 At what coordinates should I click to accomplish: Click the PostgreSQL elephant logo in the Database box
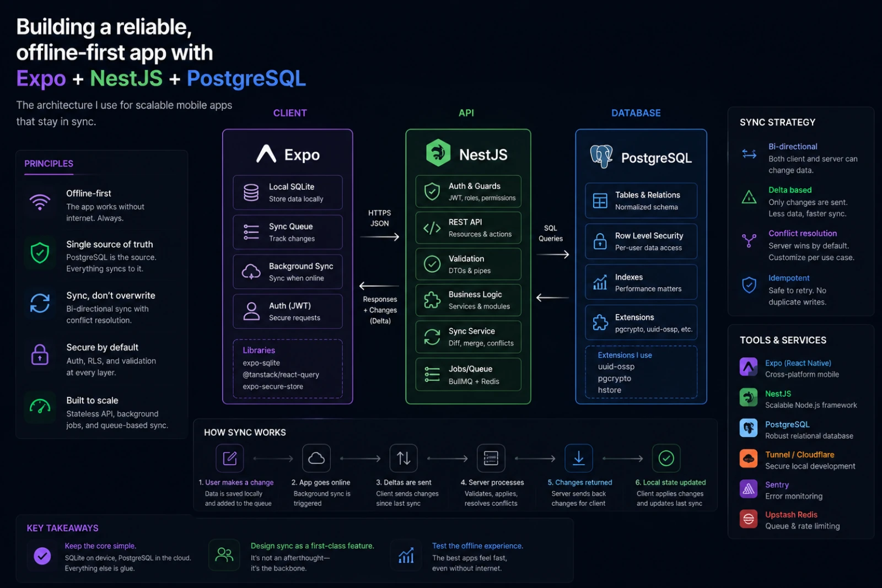(601, 157)
